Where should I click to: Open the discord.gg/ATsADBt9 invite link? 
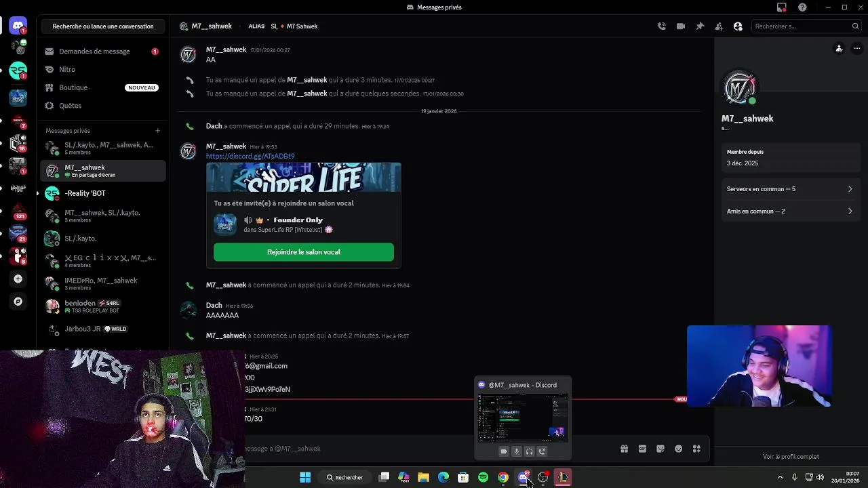[x=250, y=156]
